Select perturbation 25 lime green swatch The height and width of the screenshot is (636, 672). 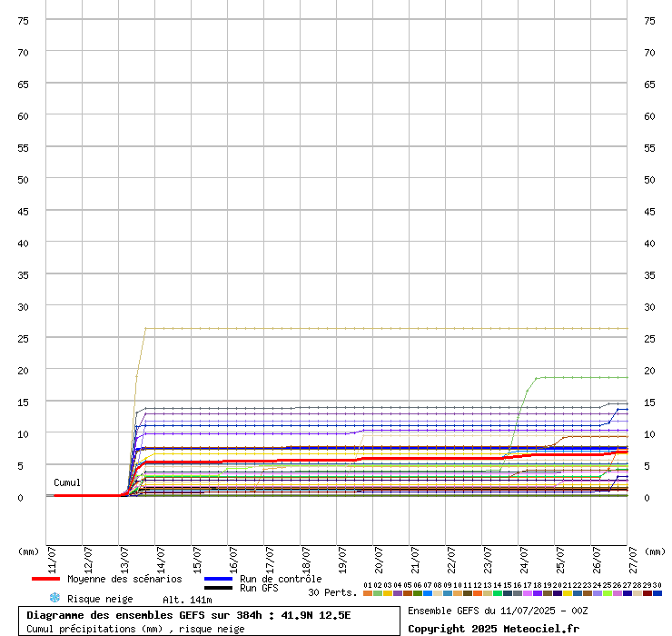tap(608, 593)
